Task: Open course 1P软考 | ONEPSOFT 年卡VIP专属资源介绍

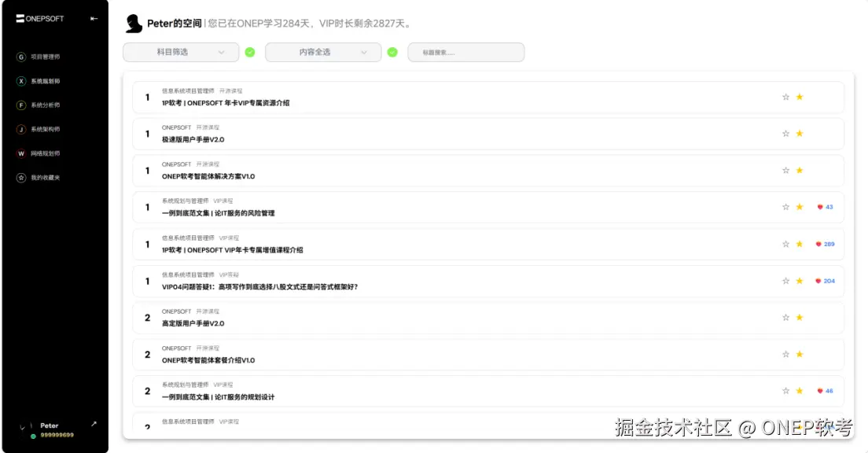Action: coord(226,103)
